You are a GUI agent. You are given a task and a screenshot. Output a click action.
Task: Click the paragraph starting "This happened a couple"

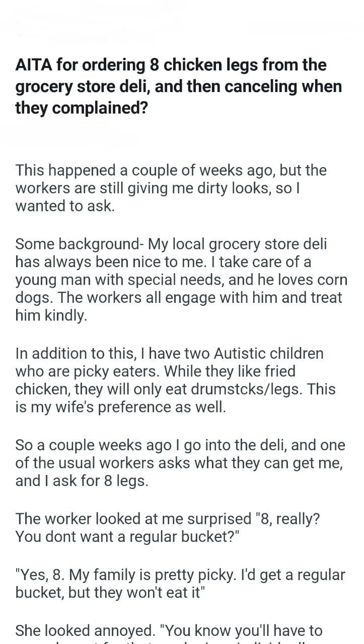pos(171,188)
